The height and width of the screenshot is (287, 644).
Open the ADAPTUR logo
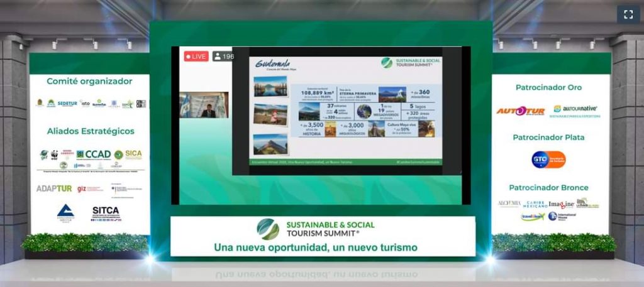coord(54,188)
